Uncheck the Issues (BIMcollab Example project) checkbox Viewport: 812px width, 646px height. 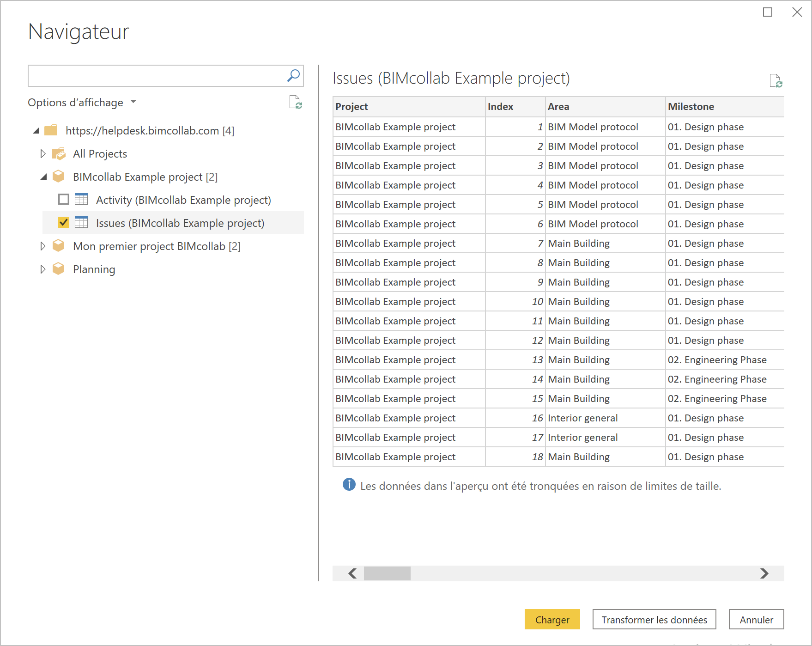coord(64,223)
